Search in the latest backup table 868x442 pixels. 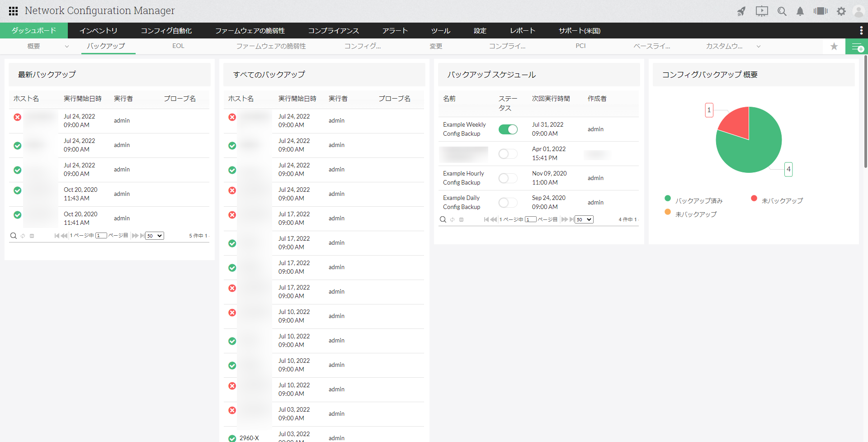(14, 236)
